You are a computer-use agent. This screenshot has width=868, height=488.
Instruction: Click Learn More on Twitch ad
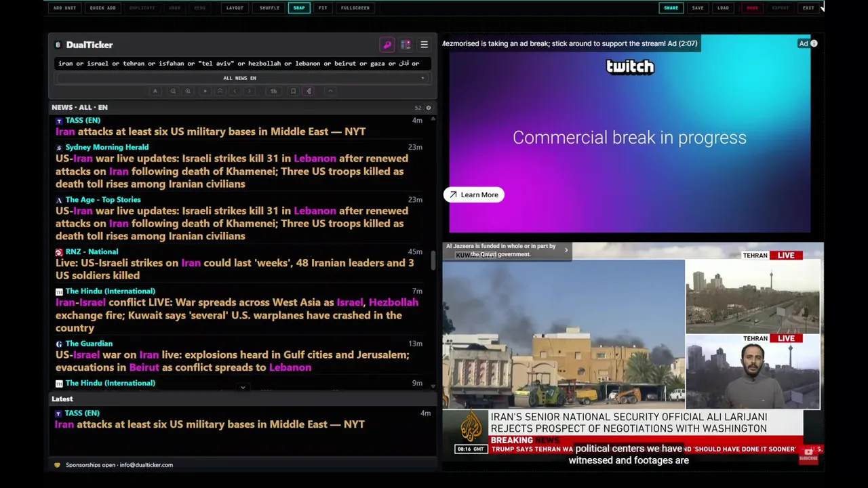point(473,195)
